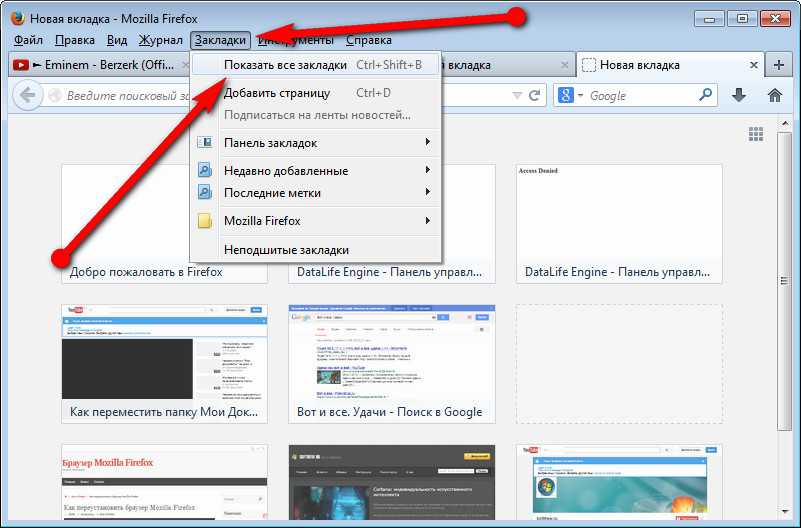Reload the page with the refresh icon
The image size is (801, 528).
534,95
